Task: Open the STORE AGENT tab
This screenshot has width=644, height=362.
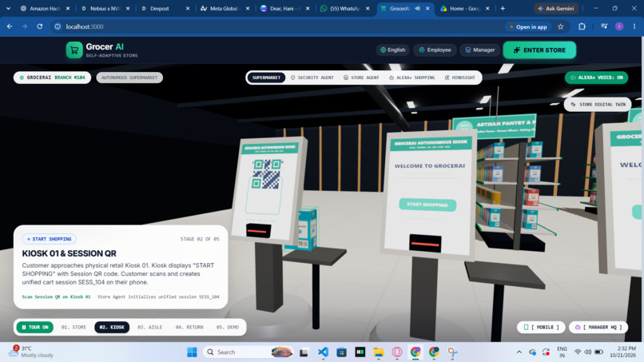Action: pos(361,78)
